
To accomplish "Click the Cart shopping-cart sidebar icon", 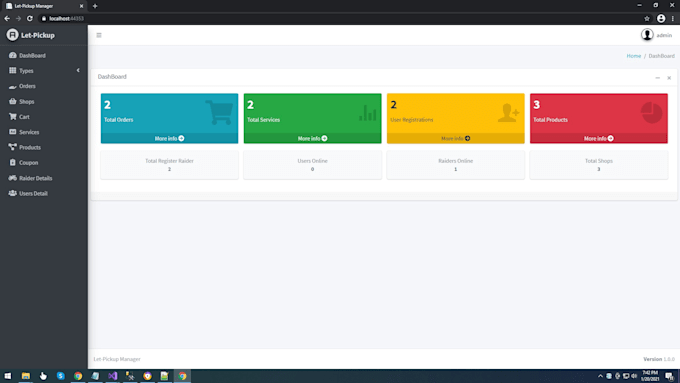I will pyautogui.click(x=13, y=117).
